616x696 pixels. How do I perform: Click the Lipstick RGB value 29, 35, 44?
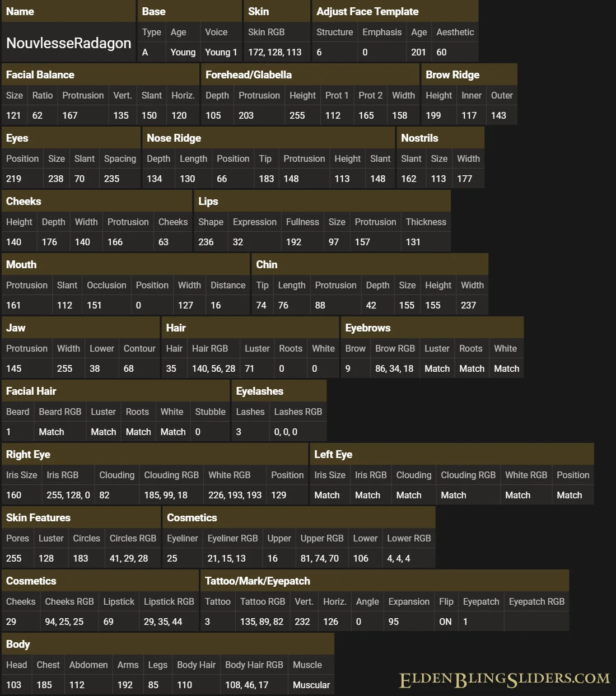[163, 622]
